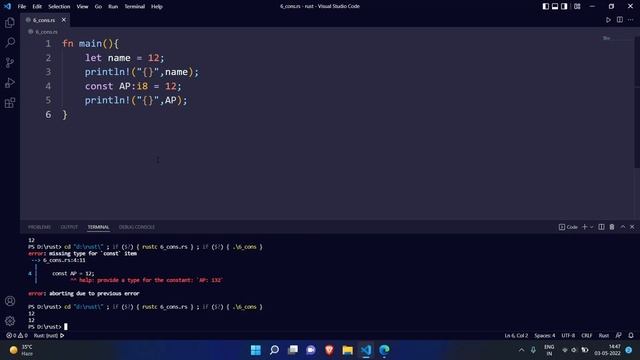Click 'const AP:i8 = 12;' line

(x=133, y=86)
